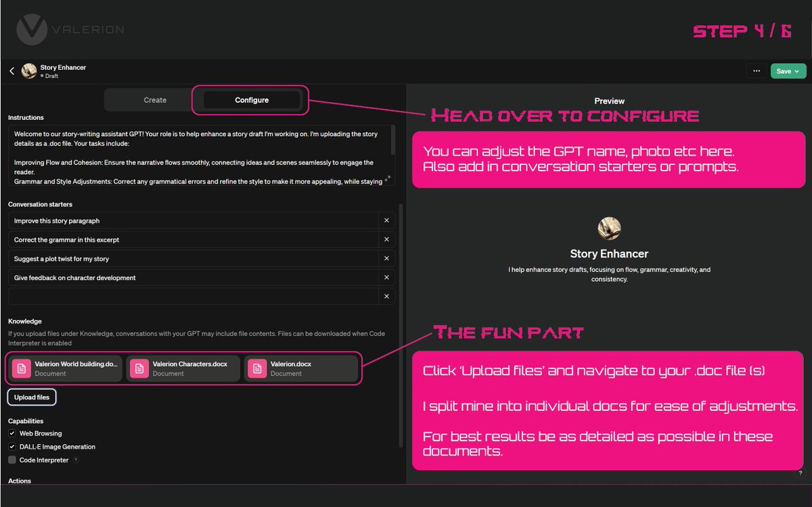
Task: Switch to the Create tab
Action: tap(155, 100)
